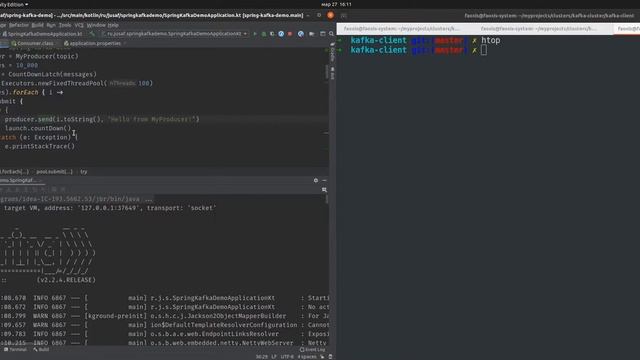Image resolution: width=640 pixels, height=360 pixels.
Task: Click the orange Firefox icon in title bar
Action: [330, 15]
